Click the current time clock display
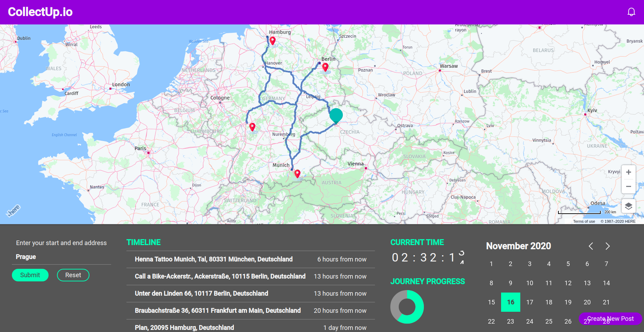 pyautogui.click(x=428, y=258)
